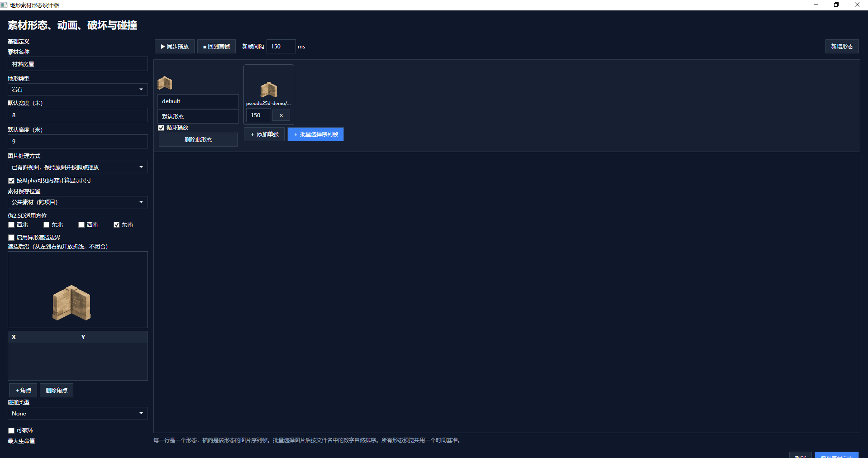The height and width of the screenshot is (458, 868).
Task: Select the pseudo25d-demo frame thumbnail
Action: click(x=269, y=90)
